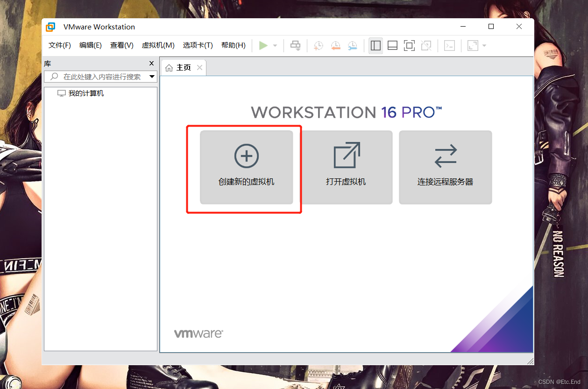Image resolution: width=588 pixels, height=389 pixels.
Task: Close the VMware Workstation window
Action: coord(519,27)
